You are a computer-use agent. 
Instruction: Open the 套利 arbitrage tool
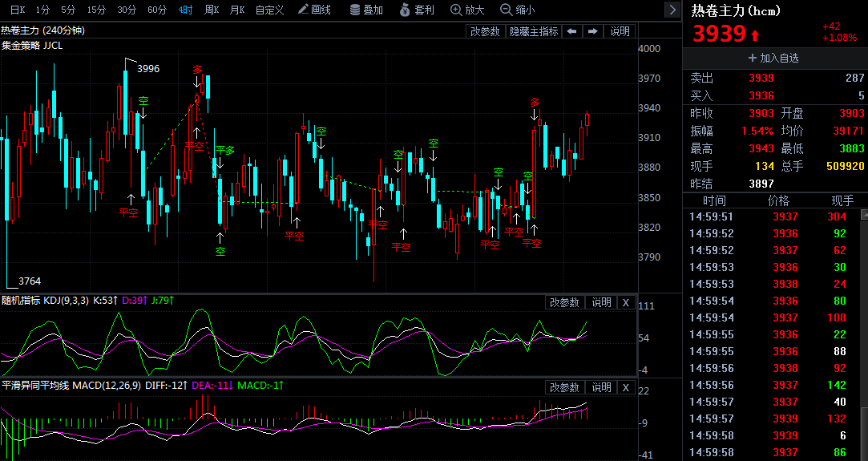click(416, 10)
